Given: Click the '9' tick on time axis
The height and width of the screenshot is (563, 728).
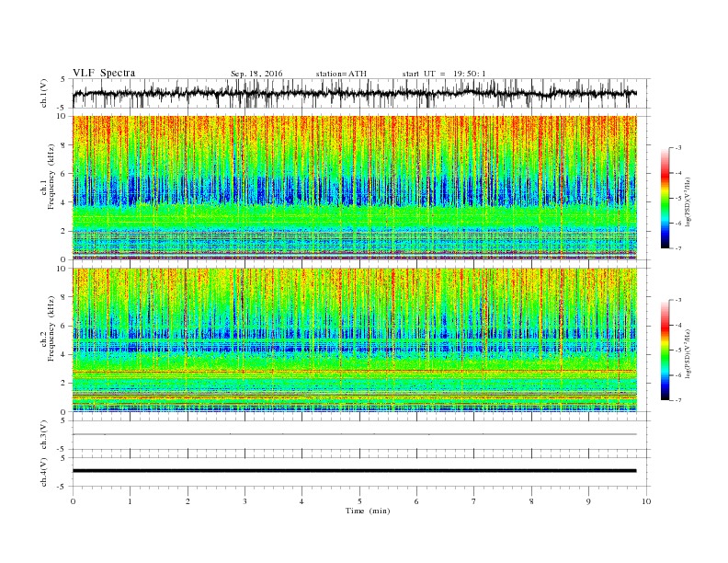Looking at the screenshot, I should (588, 501).
